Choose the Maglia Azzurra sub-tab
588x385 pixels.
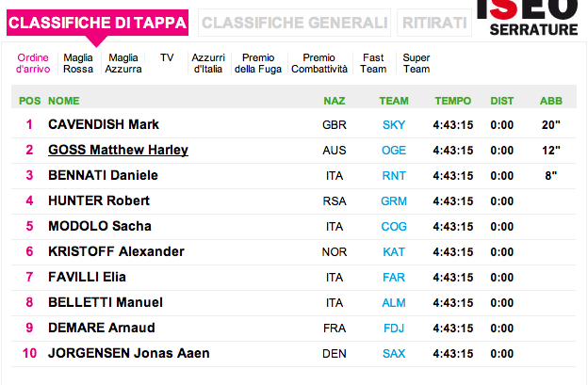point(123,63)
